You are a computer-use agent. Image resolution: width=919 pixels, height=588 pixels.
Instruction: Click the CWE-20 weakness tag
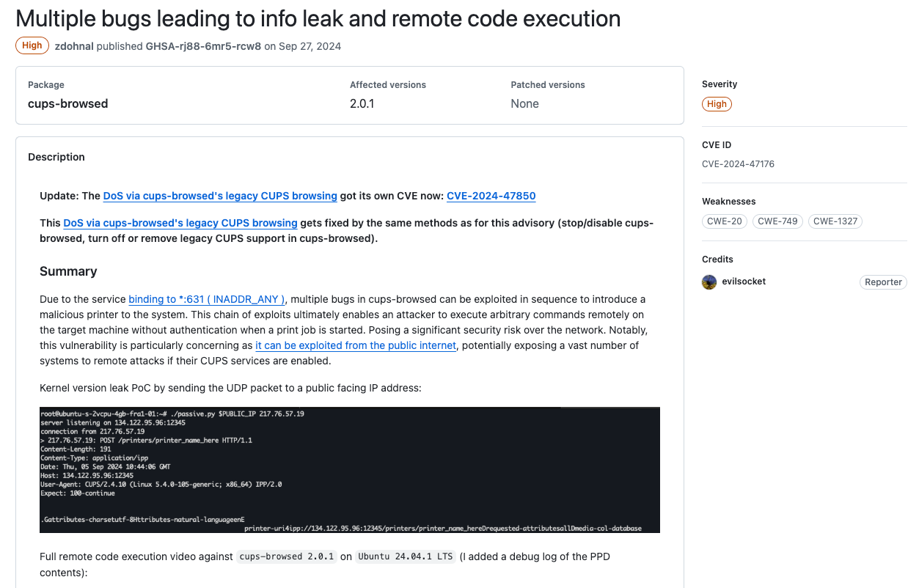click(x=725, y=221)
